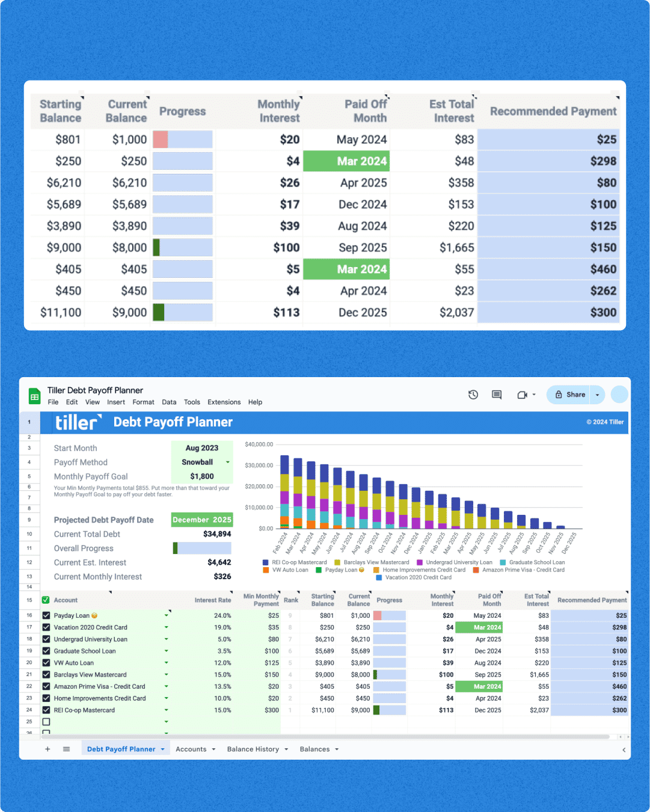Open VW Auto Loan account dropdown arrow
The image size is (650, 812).
[167, 663]
